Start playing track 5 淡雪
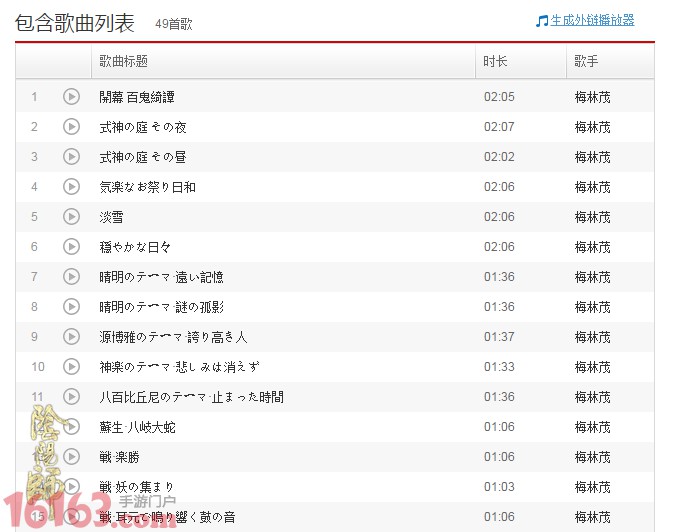This screenshot has height=532, width=674. [x=71, y=216]
